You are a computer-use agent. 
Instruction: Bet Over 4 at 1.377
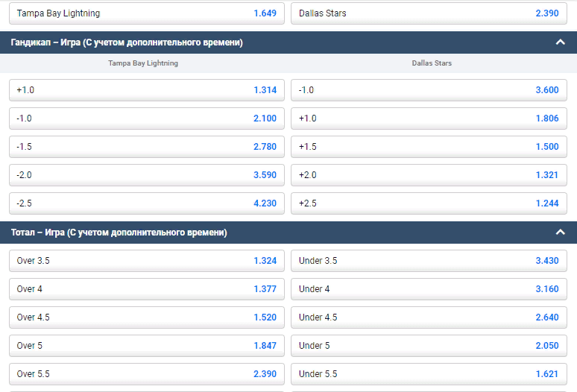[147, 289]
